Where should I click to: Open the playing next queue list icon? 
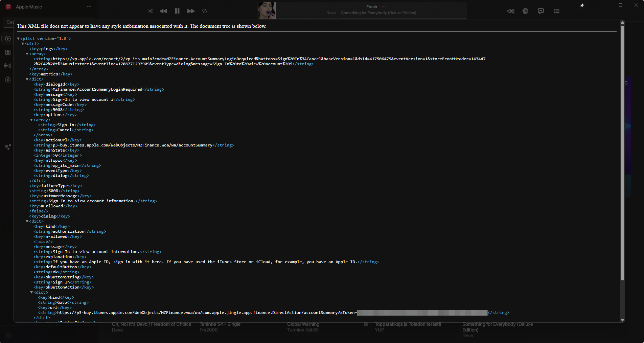pyautogui.click(x=556, y=11)
